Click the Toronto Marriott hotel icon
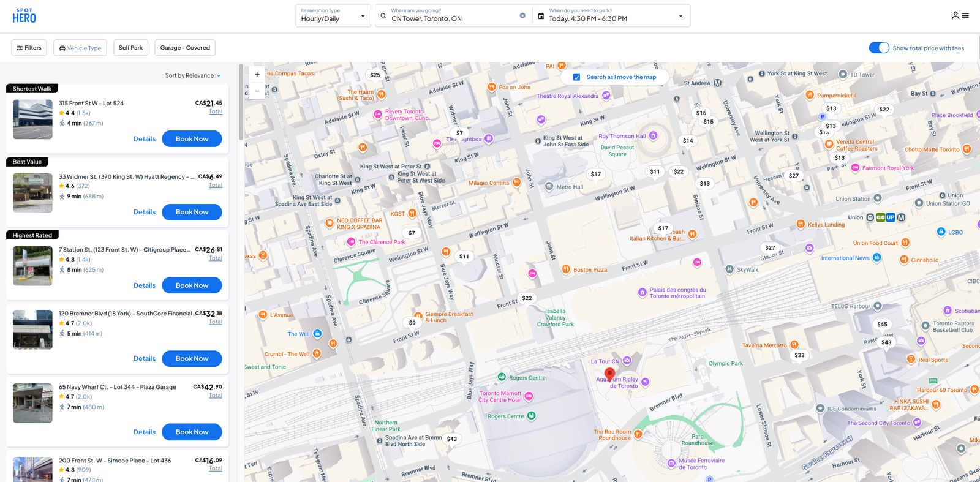980x482 pixels. (x=529, y=396)
